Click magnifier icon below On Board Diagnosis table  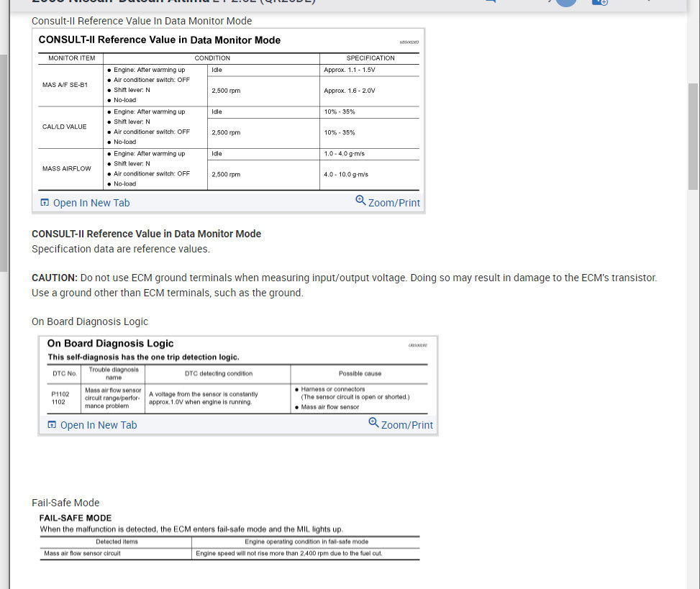[x=373, y=422]
